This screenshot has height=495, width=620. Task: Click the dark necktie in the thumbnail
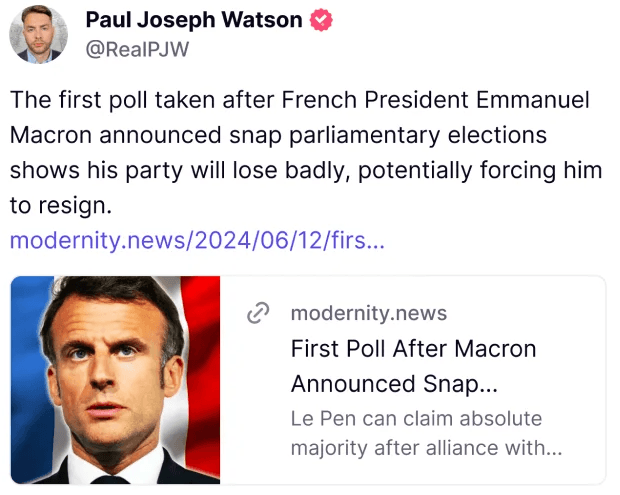111,479
